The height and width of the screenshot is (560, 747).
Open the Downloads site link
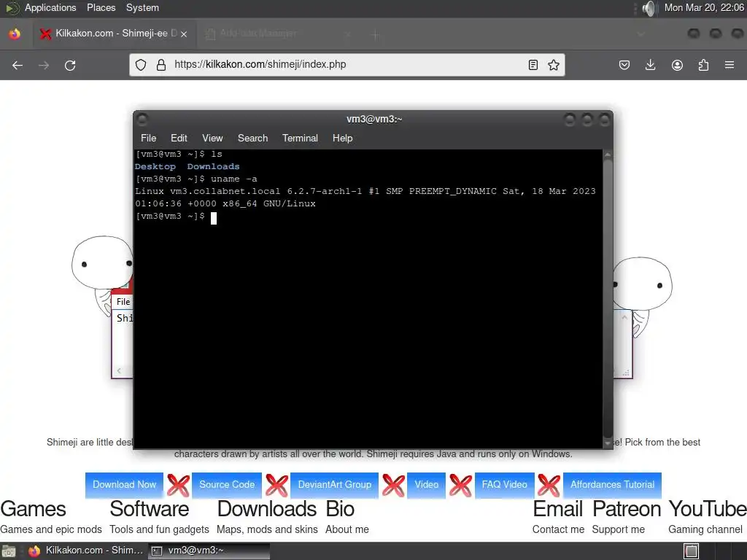[x=267, y=509]
